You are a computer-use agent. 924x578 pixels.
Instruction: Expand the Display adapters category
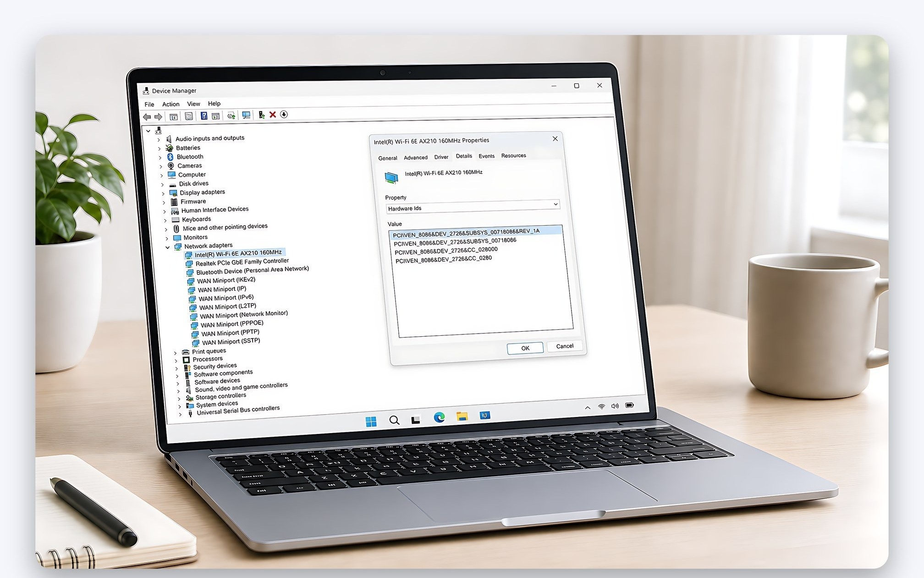pyautogui.click(x=163, y=194)
